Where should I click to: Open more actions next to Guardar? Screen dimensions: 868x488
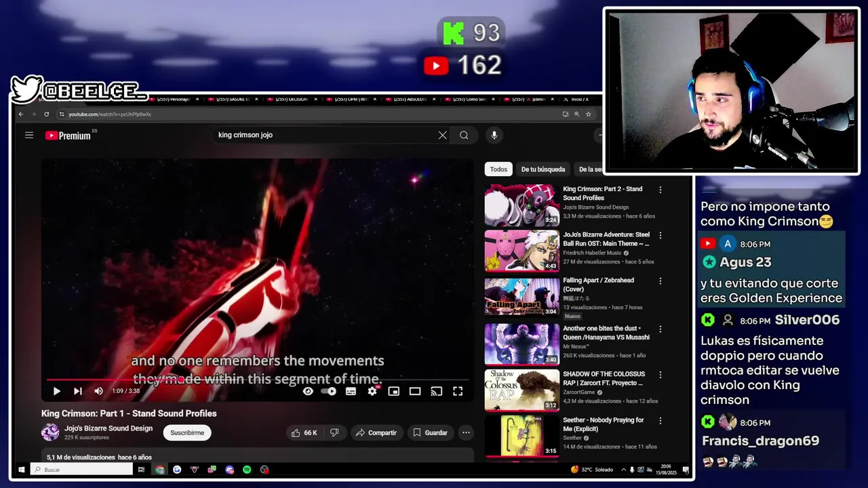[x=466, y=432]
